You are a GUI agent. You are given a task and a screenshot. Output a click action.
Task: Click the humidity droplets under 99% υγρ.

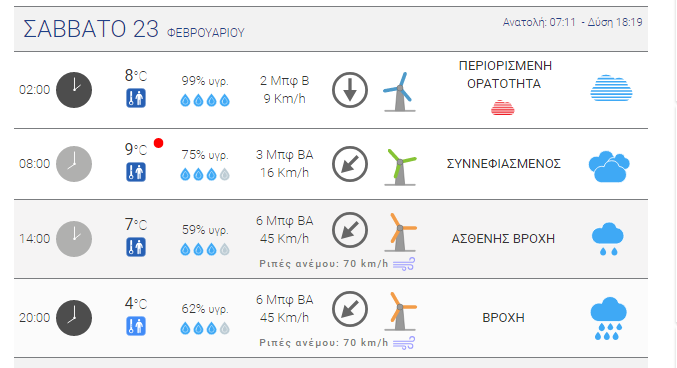coord(205,101)
